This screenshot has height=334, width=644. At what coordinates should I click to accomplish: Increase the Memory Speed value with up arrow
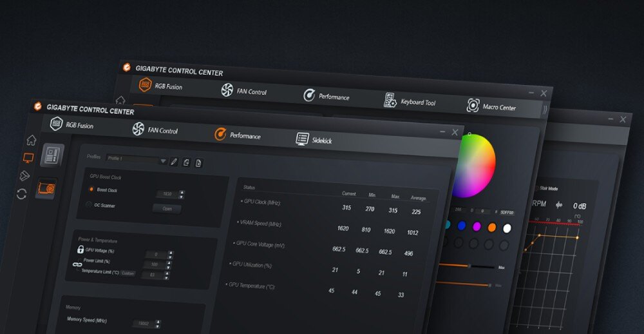(158, 322)
